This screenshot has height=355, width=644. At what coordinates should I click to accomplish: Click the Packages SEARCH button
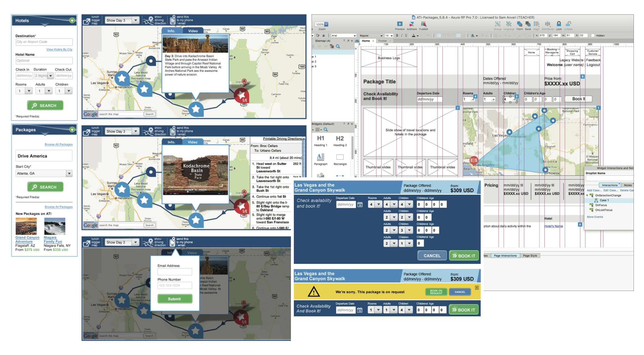click(x=45, y=187)
